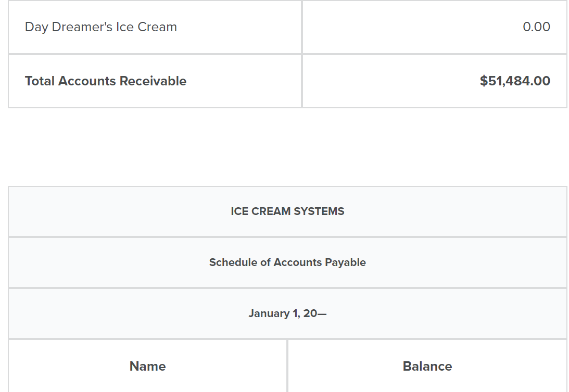This screenshot has width=569, height=392.
Task: Click the word "Schedule" in the heading
Action: [233, 262]
